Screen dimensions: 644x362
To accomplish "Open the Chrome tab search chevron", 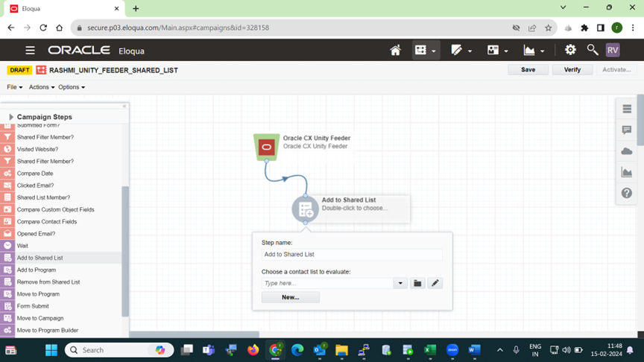I will [563, 7].
